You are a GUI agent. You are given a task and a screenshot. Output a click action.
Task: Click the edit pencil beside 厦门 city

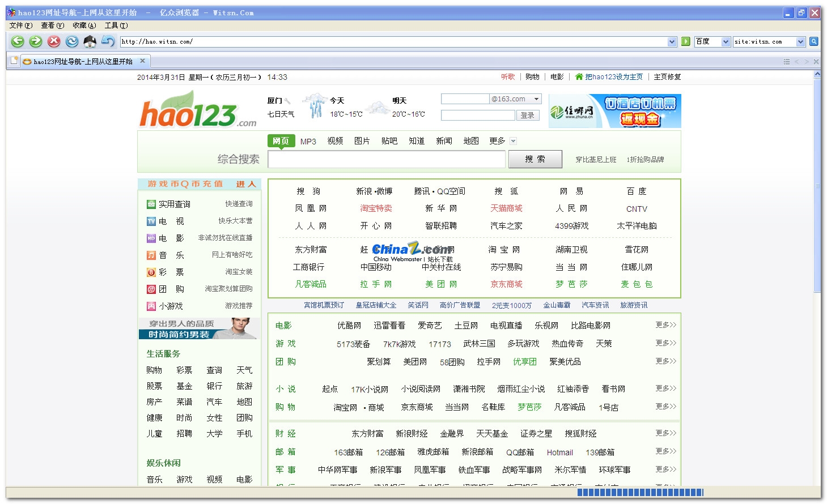pos(288,101)
